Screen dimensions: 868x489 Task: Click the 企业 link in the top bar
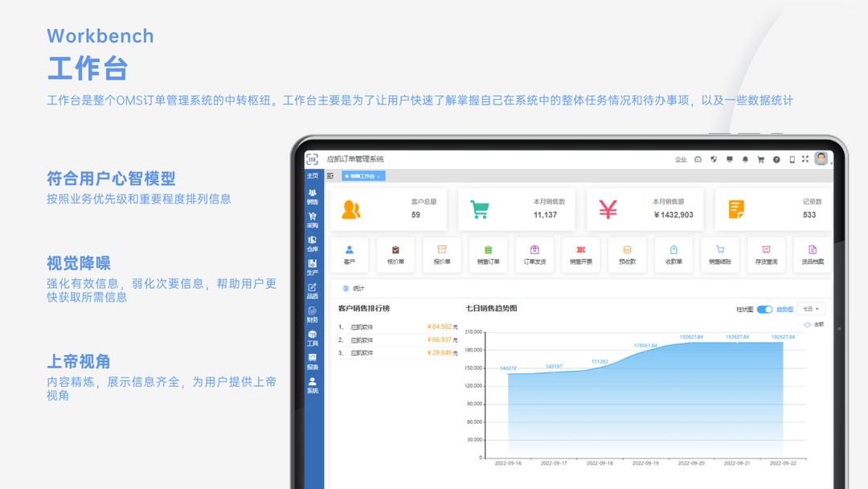click(679, 159)
